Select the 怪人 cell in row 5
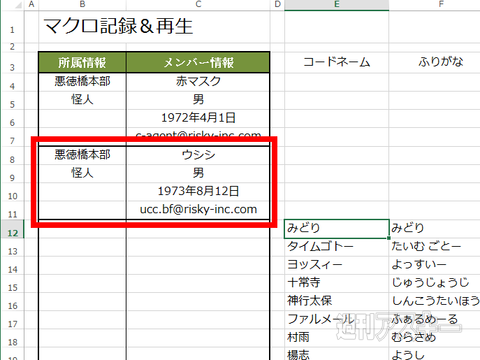Viewport: 480px width, 360px height. (82, 101)
